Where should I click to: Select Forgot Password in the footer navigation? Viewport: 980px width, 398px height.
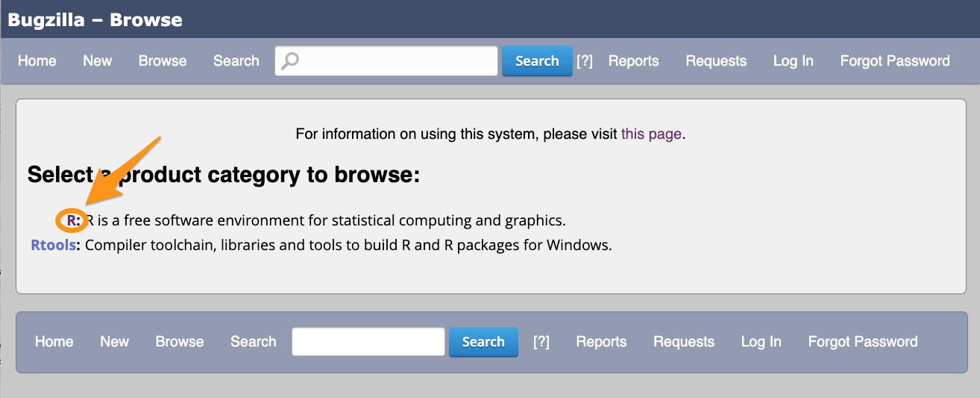pyautogui.click(x=862, y=342)
